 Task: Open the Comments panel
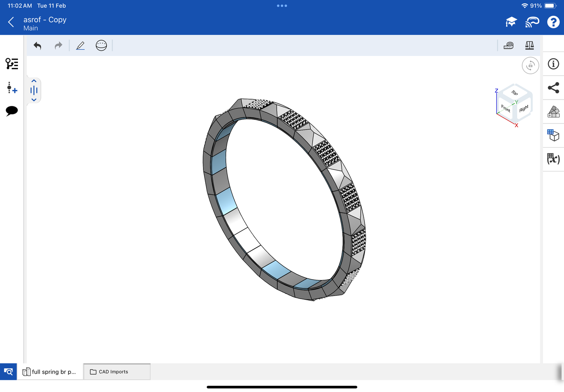pos(12,111)
